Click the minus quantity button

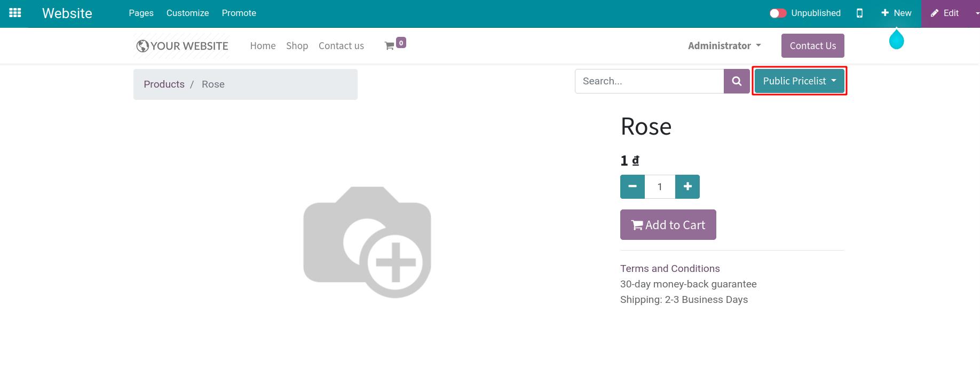pyautogui.click(x=633, y=186)
